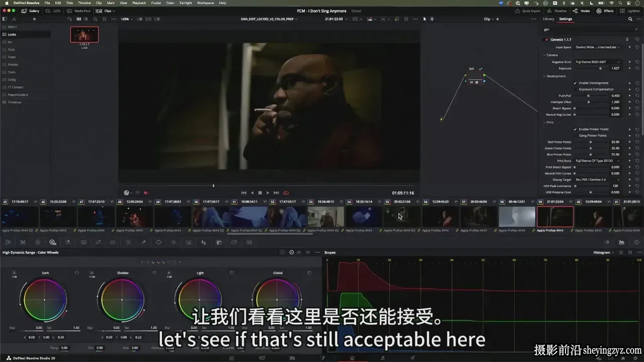
Task: Toggle the Genesis 1.1.7 effect enable dot
Action: [546, 39]
